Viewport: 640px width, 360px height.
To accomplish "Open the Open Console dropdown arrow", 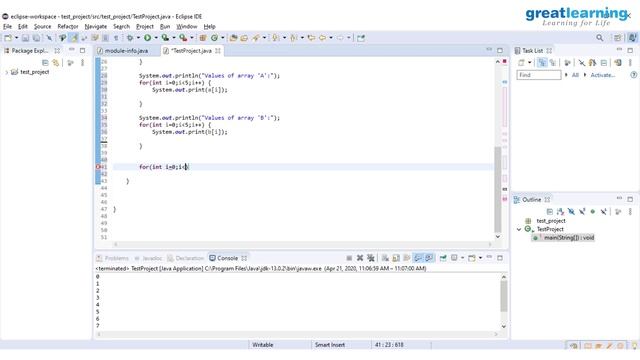I will (480, 258).
